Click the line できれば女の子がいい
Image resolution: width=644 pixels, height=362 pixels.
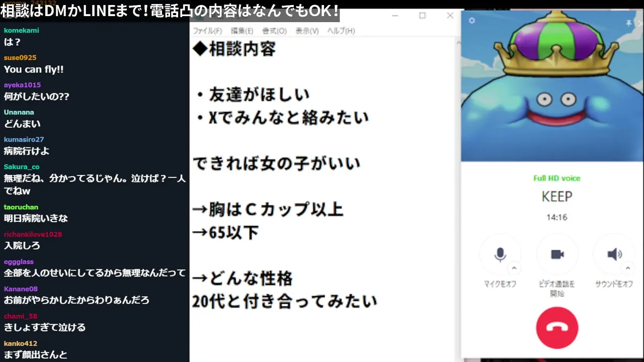click(276, 163)
